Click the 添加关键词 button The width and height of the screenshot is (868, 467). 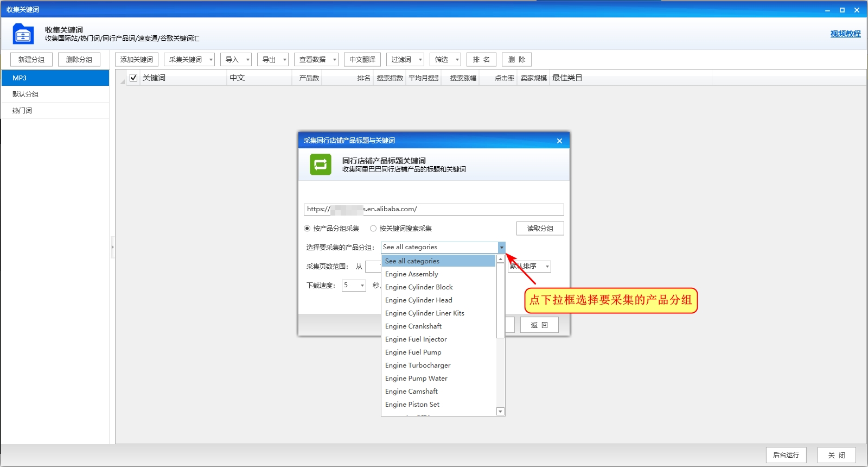point(137,60)
